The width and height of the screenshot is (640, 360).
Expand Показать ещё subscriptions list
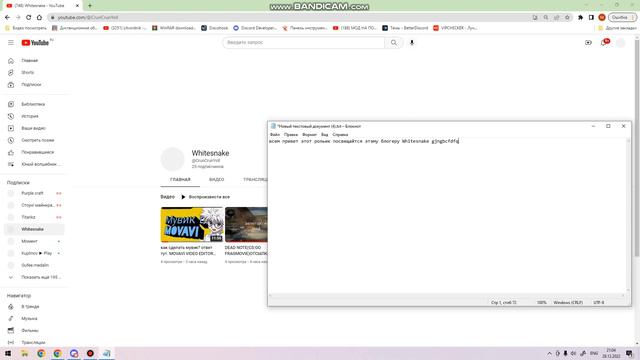coord(35,277)
